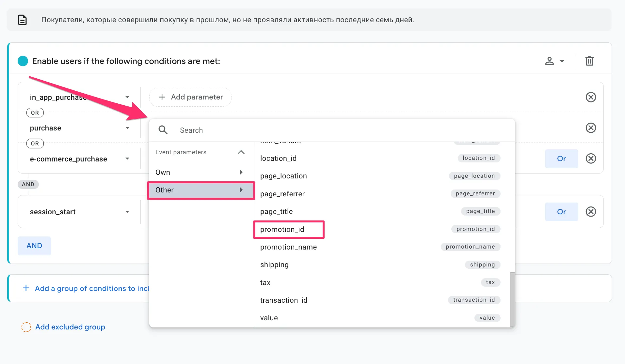
Task: Remove the purchase condition with X icon
Action: click(590, 128)
